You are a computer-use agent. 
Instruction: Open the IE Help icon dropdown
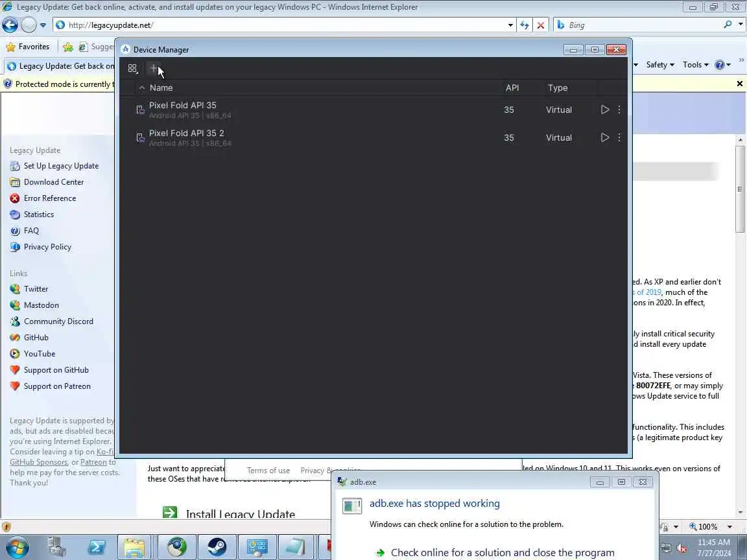click(x=723, y=65)
